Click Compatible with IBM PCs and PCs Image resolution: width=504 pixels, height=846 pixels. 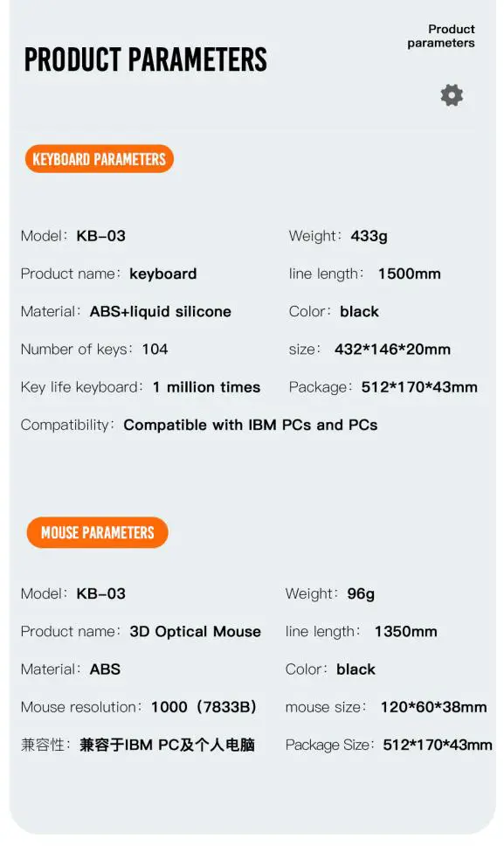tap(251, 425)
